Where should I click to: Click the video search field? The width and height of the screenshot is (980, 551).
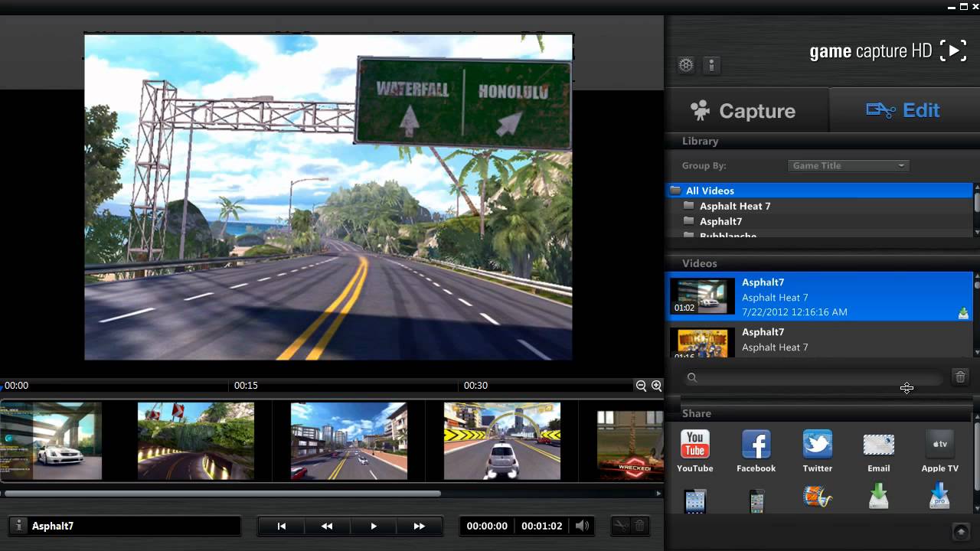[x=814, y=377]
